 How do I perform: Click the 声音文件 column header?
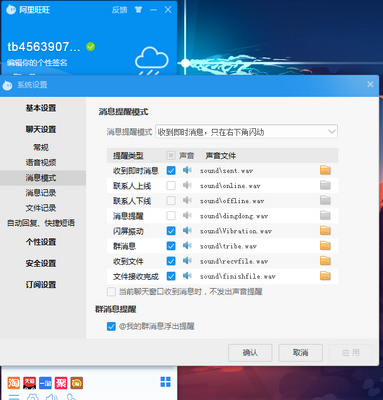[221, 156]
